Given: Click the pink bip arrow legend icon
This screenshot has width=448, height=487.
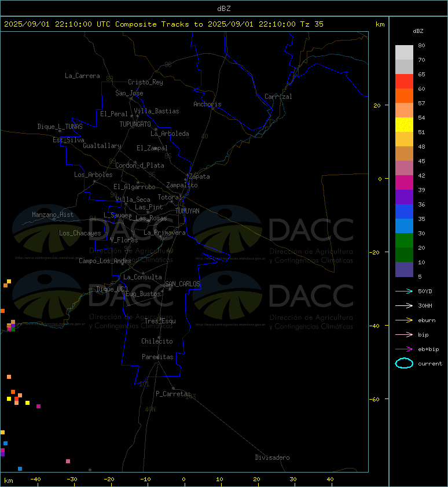Looking at the screenshot, I should tap(404, 334).
